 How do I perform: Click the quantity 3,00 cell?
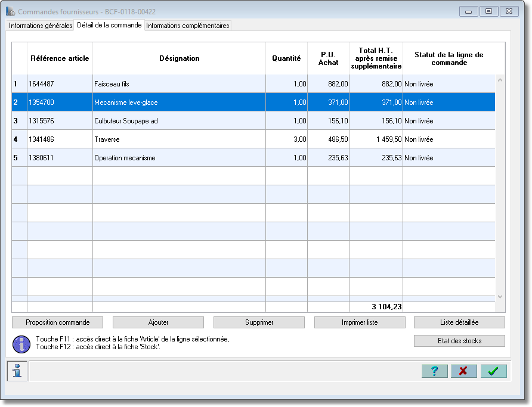coord(286,139)
